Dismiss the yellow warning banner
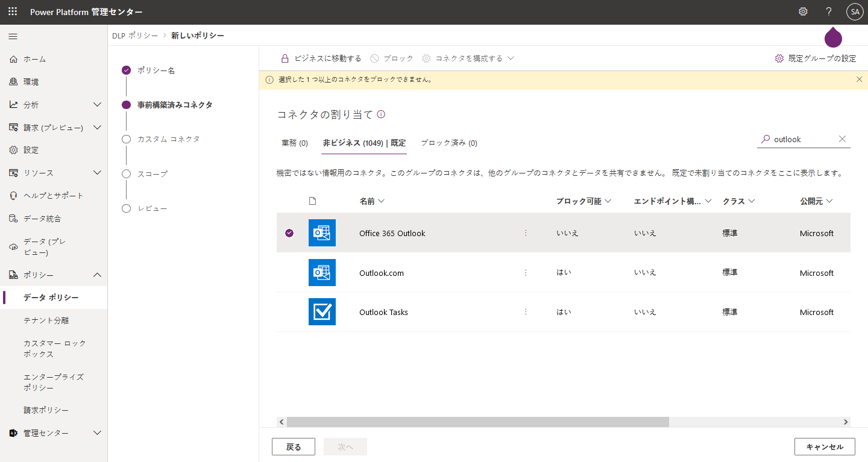 coord(860,79)
